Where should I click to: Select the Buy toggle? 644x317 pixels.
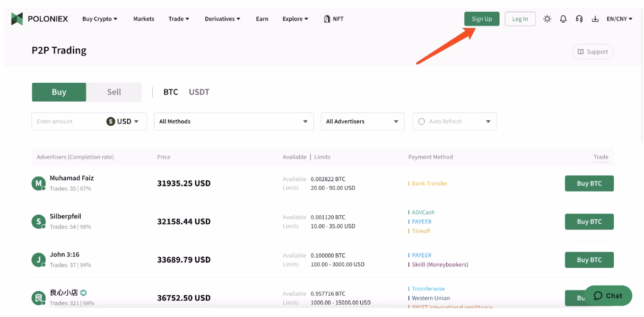coord(59,91)
